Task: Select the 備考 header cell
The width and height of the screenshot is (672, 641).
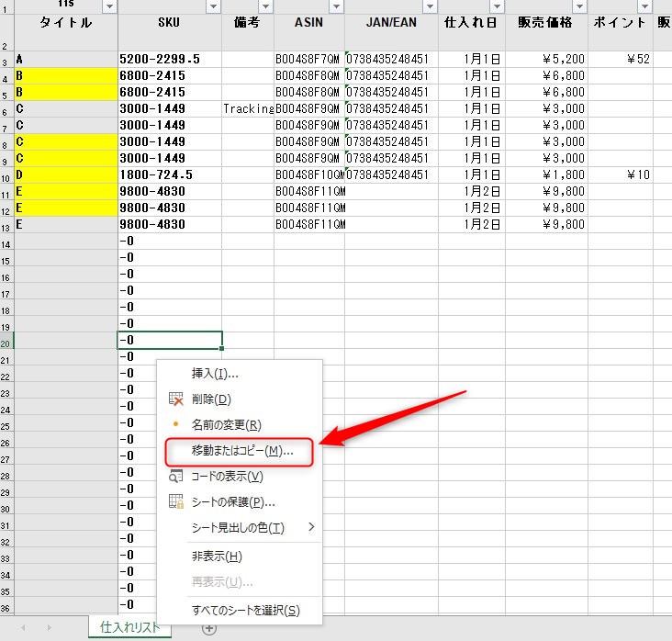Action: (248, 32)
